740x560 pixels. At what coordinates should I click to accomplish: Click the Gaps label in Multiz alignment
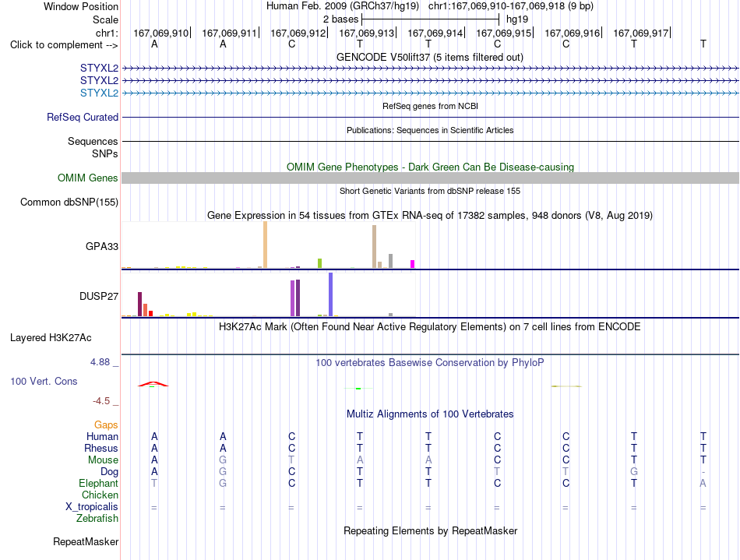[106, 425]
